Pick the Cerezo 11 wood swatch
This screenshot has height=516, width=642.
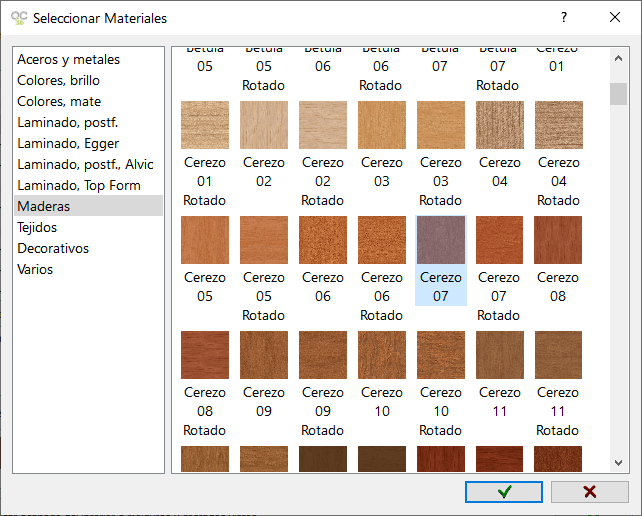500,355
